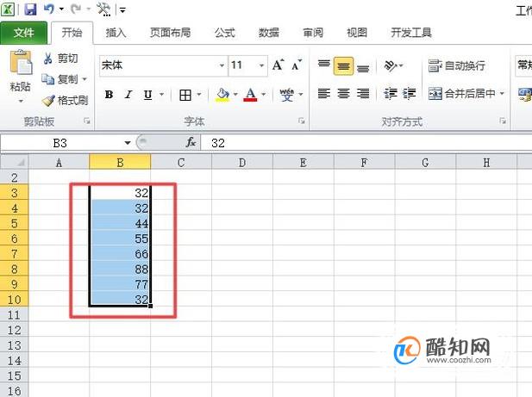The width and height of the screenshot is (532, 397).
Task: Toggle Italic formatting
Action: [128, 95]
